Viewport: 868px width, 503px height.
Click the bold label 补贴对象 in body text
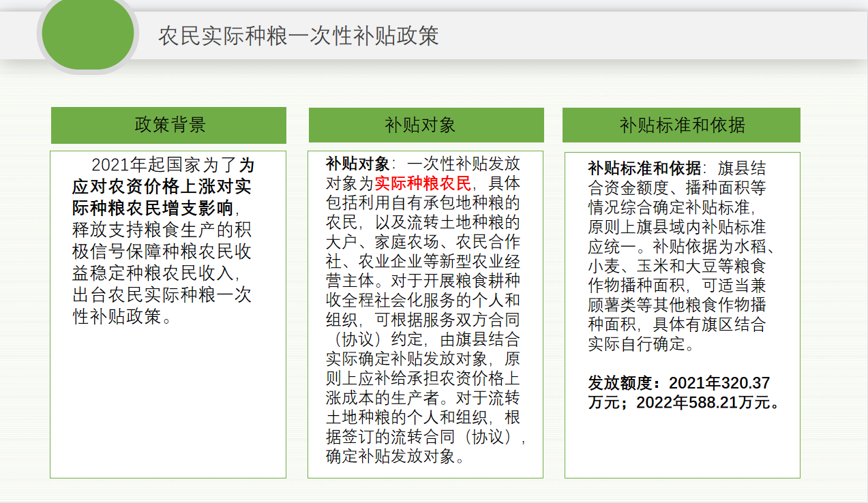[x=357, y=164]
